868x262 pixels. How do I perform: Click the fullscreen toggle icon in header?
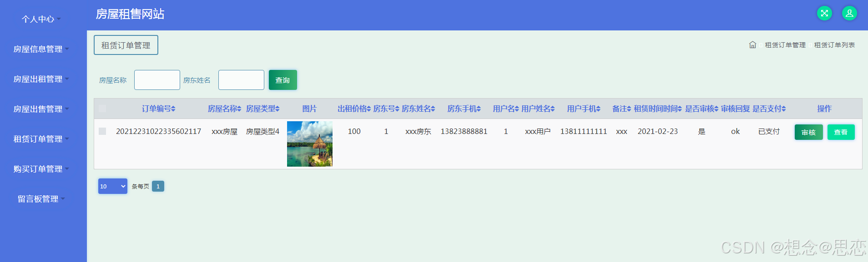tap(824, 13)
